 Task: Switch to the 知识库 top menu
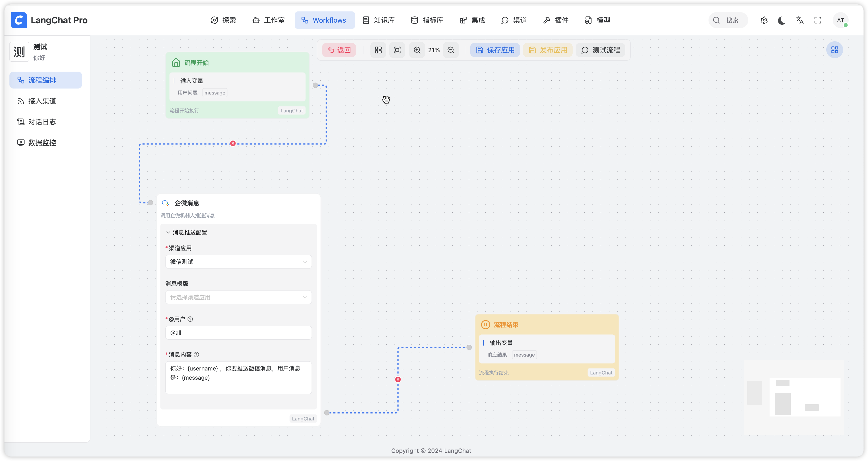point(379,20)
